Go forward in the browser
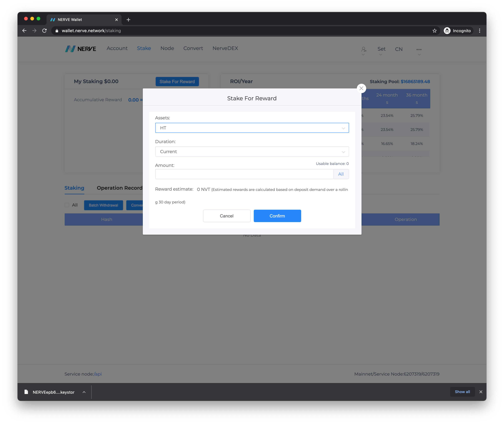Viewport: 504px width, 424px height. point(34,30)
